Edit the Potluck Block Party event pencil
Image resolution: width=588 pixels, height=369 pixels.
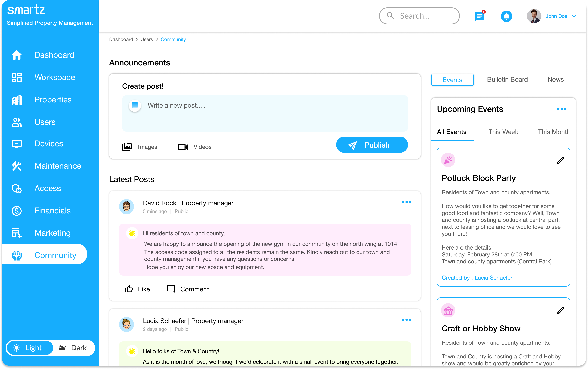tap(560, 160)
